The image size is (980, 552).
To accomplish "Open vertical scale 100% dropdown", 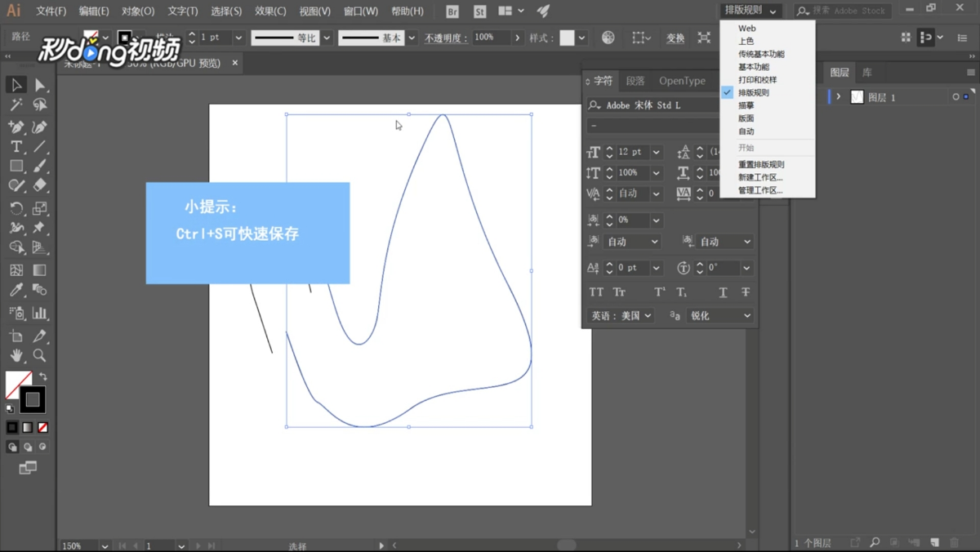I will [x=656, y=173].
